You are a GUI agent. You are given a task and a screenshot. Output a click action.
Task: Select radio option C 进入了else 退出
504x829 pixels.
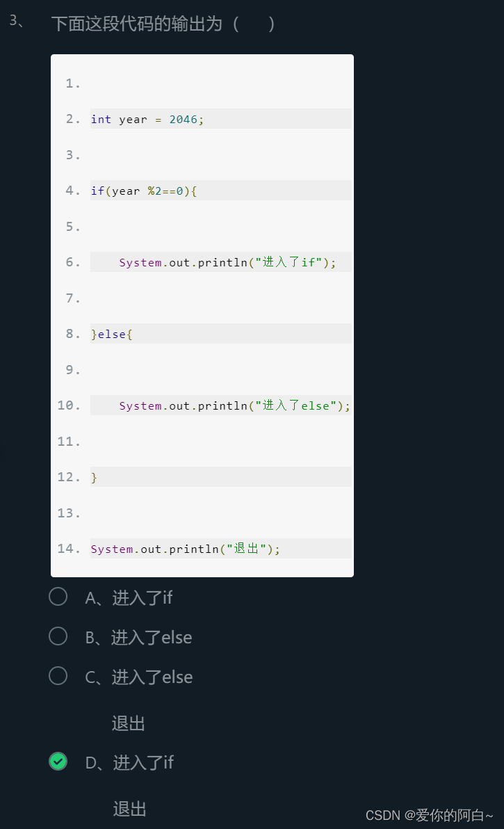click(58, 675)
